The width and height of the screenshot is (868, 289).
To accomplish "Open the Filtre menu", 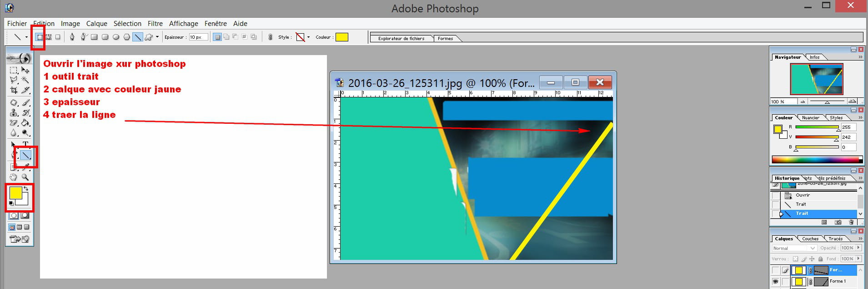I will pos(155,24).
